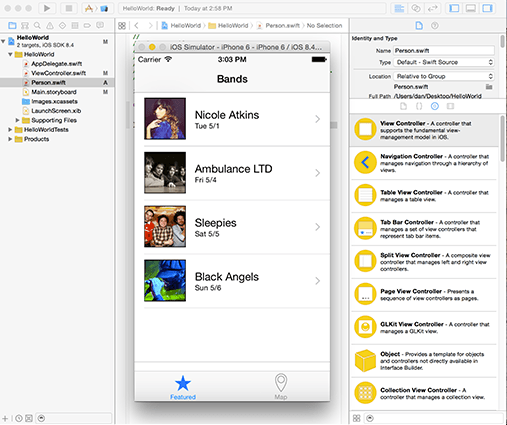Switch to the Standard editor
Viewport: 507px width, 425px height.
(399, 8)
